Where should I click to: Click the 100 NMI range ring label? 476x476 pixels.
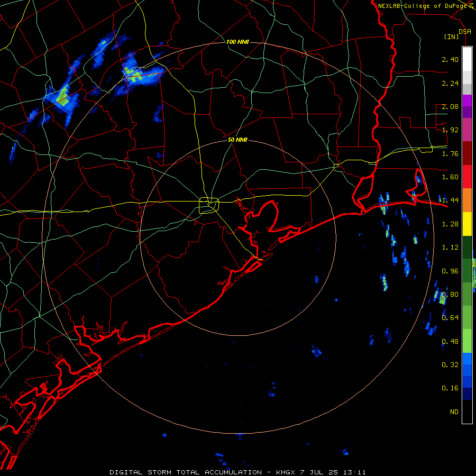point(237,42)
